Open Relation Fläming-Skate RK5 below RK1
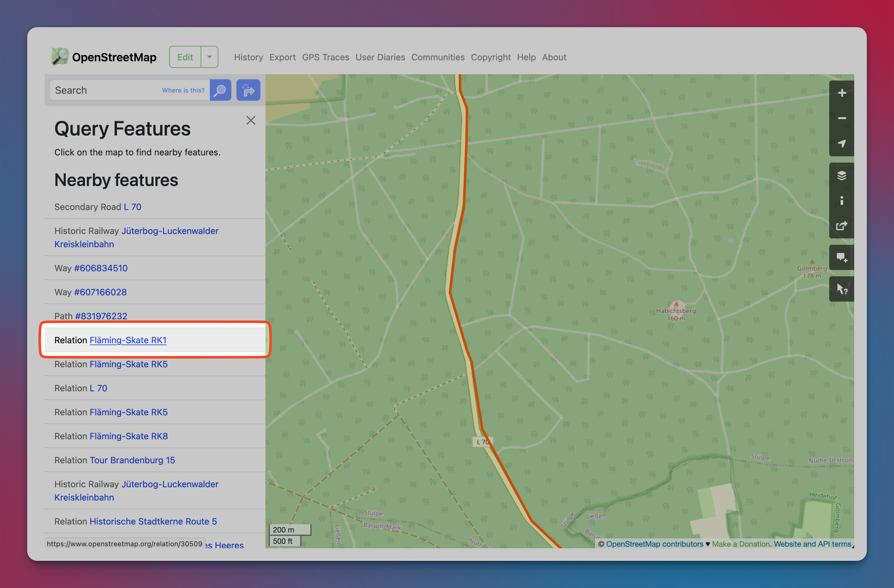The image size is (894, 588). pyautogui.click(x=129, y=364)
